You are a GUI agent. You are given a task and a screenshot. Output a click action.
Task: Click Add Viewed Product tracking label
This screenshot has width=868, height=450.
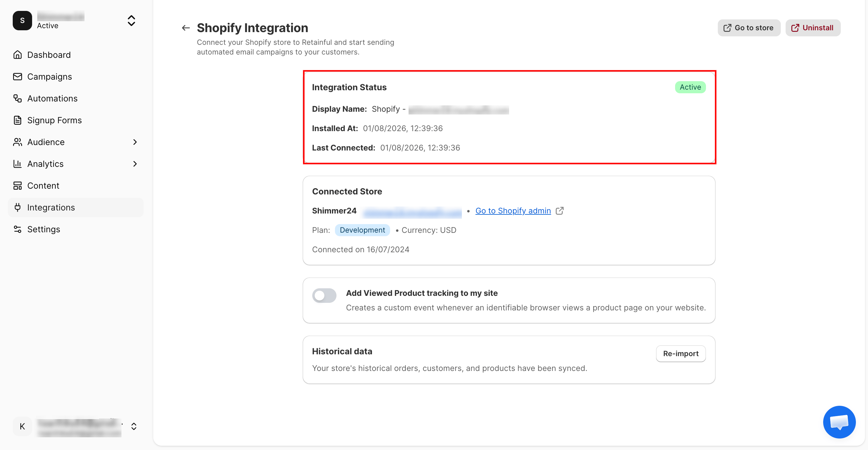click(422, 293)
